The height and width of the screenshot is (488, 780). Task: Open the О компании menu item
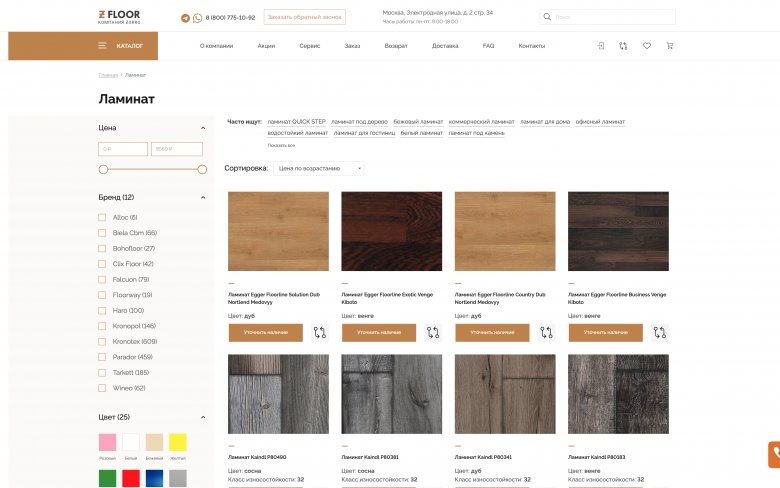tap(216, 46)
